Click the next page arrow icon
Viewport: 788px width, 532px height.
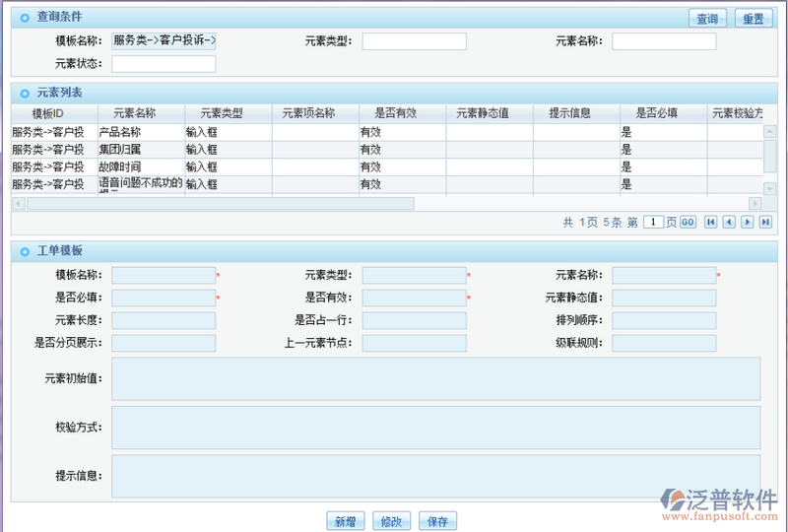(x=748, y=223)
